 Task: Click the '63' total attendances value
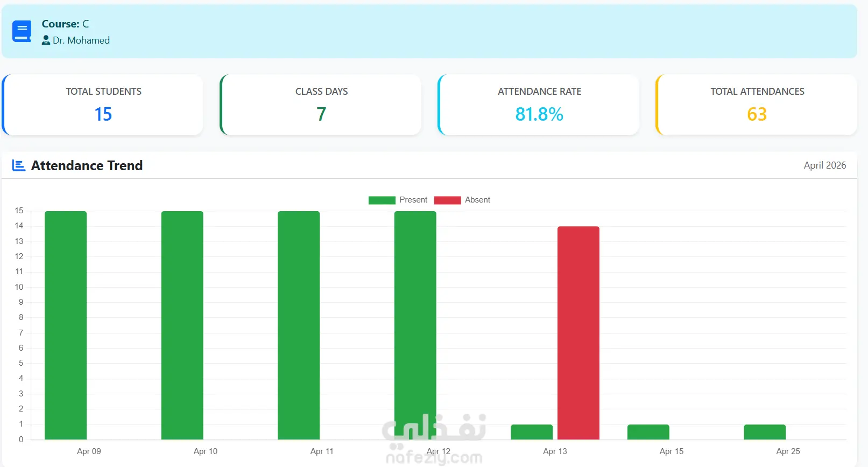coord(757,114)
